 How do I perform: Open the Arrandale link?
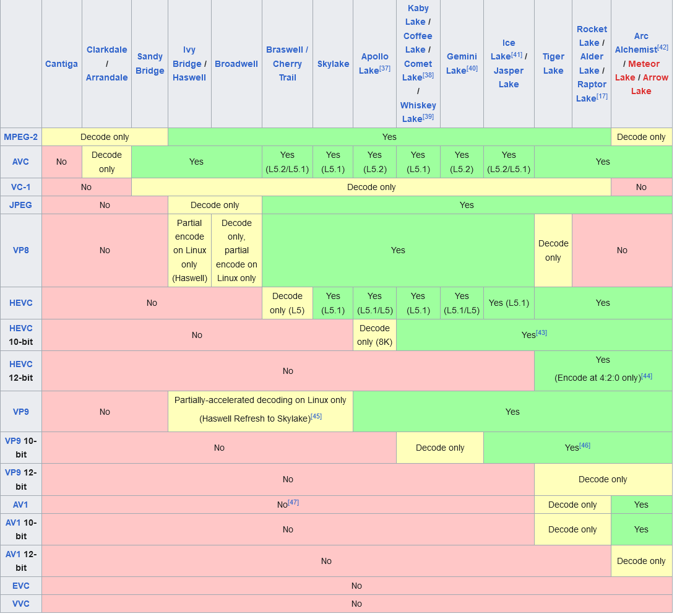[106, 78]
